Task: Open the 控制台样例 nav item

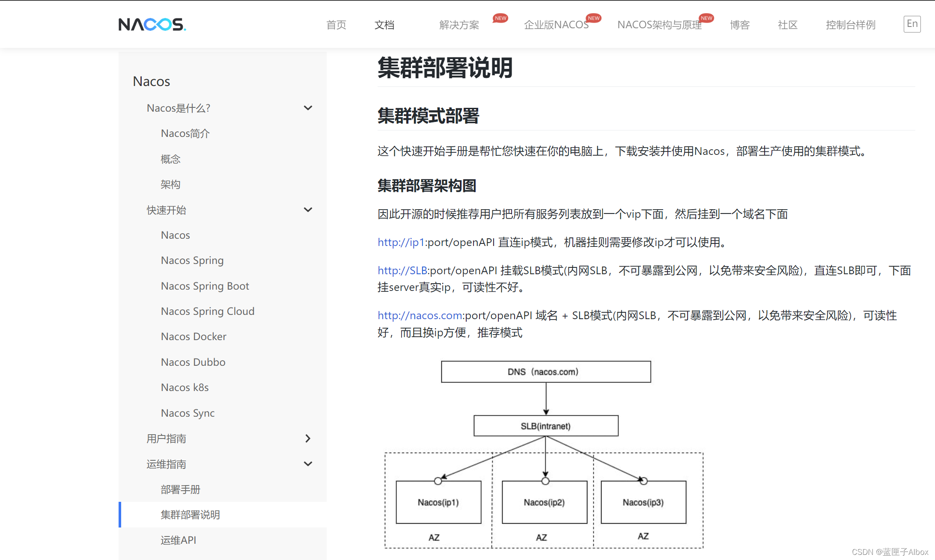Action: (x=851, y=25)
